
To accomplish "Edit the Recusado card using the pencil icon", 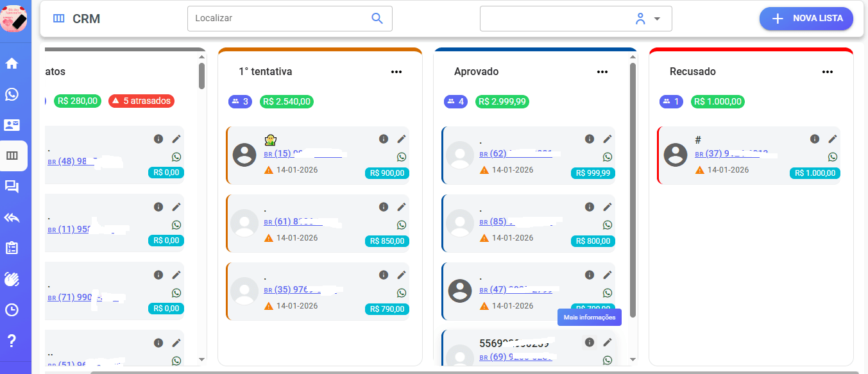I will 833,139.
